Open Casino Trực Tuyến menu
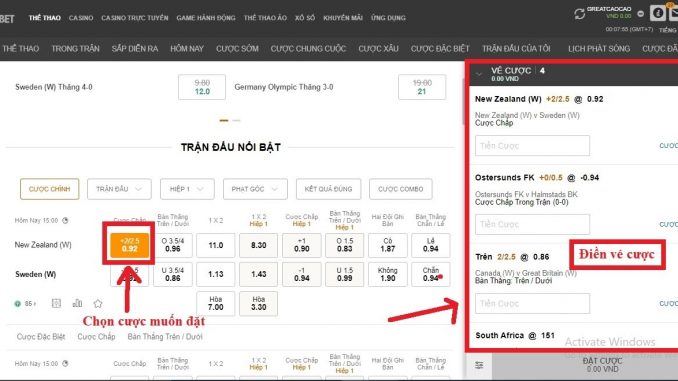 [x=134, y=18]
